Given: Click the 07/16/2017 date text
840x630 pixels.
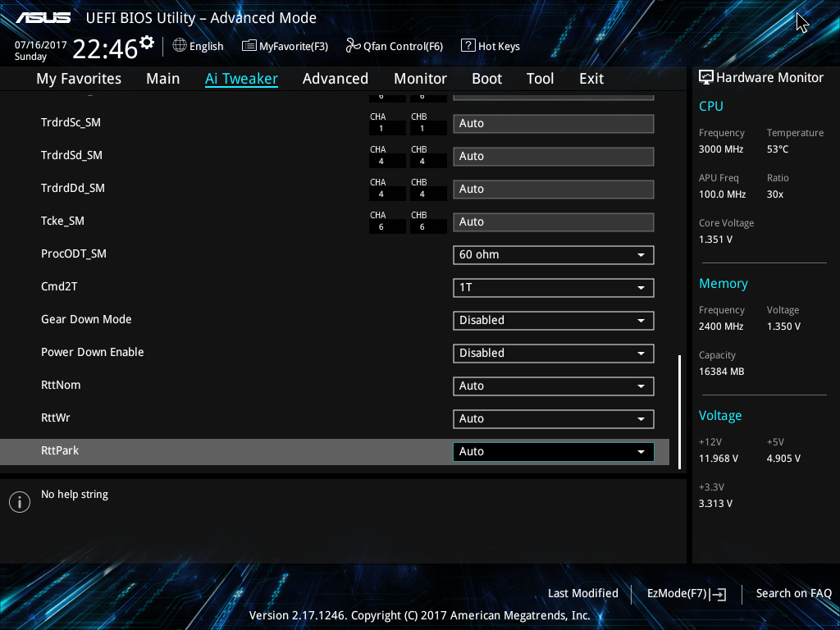Looking at the screenshot, I should (x=41, y=45).
